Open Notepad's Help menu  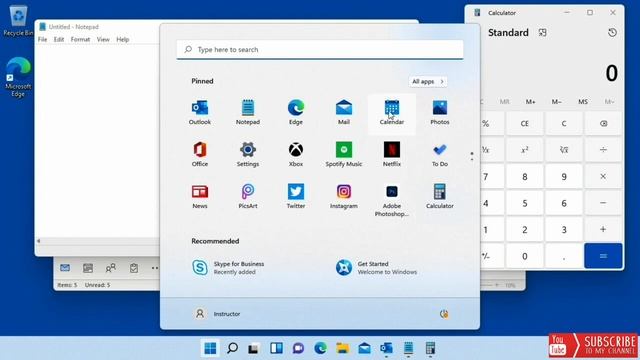tap(122, 39)
